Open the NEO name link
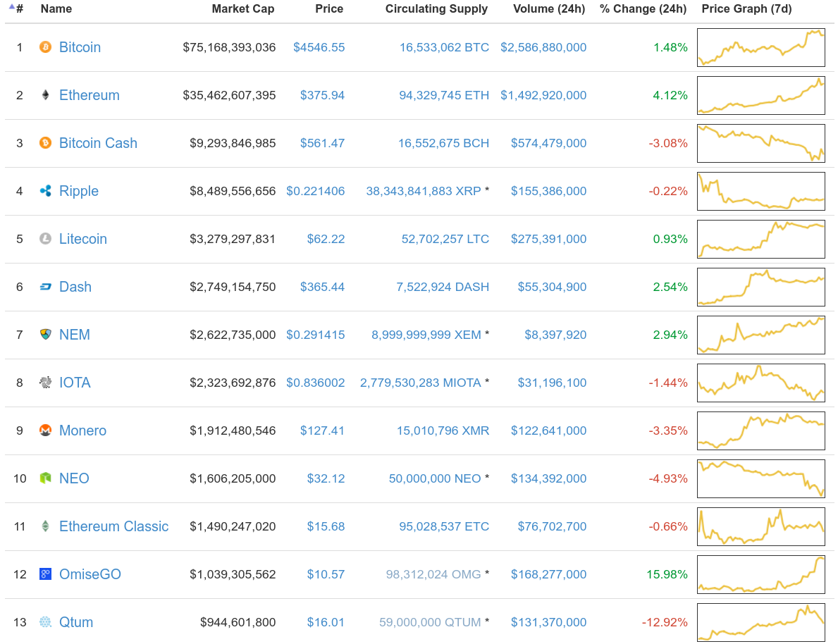The width and height of the screenshot is (838, 644). (x=74, y=478)
